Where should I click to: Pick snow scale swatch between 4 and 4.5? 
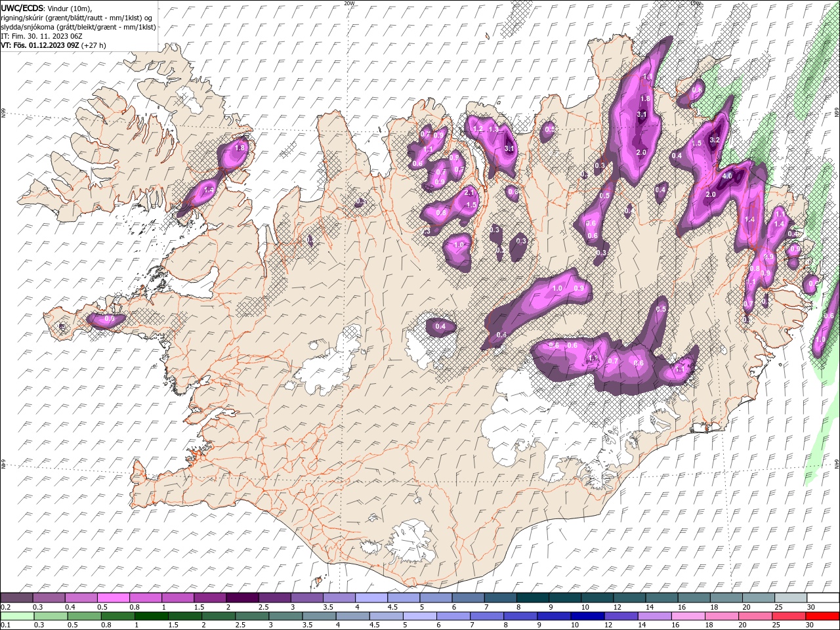pos(371,598)
